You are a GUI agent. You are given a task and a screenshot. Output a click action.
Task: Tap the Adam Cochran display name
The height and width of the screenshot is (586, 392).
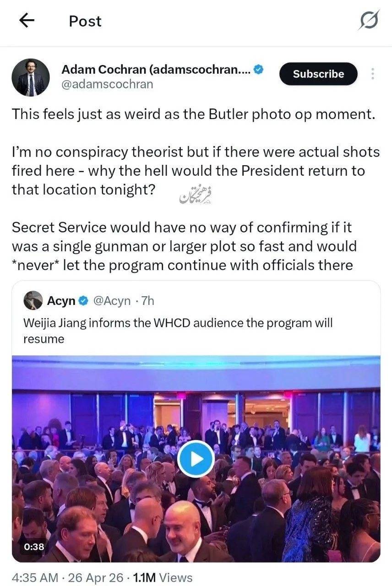[x=156, y=70]
